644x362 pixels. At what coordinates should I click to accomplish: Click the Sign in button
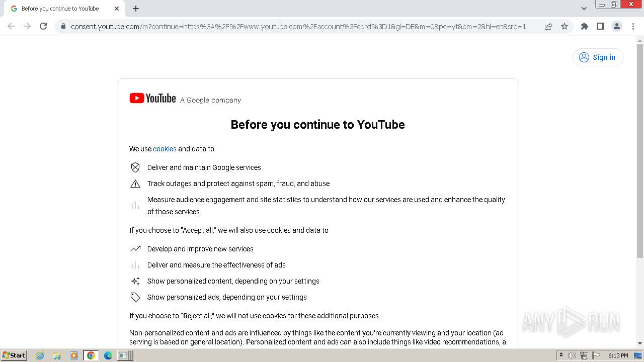point(598,57)
